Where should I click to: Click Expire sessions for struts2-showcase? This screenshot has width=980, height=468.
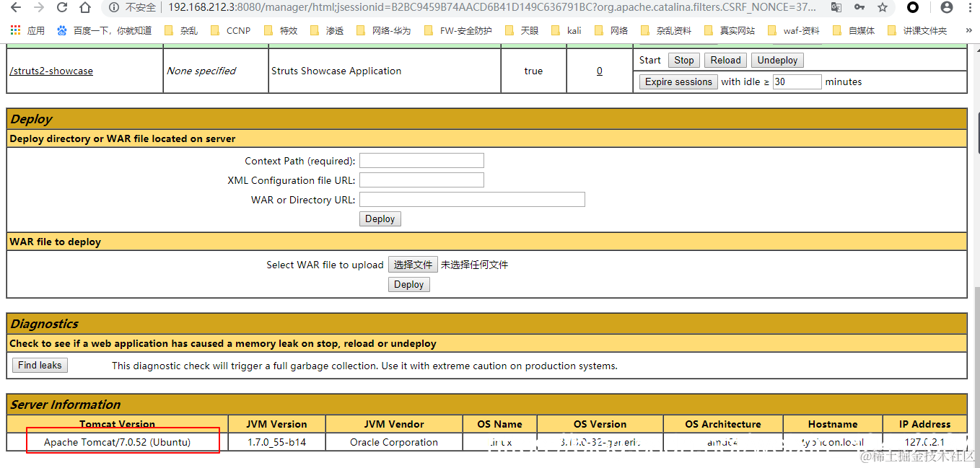(678, 82)
